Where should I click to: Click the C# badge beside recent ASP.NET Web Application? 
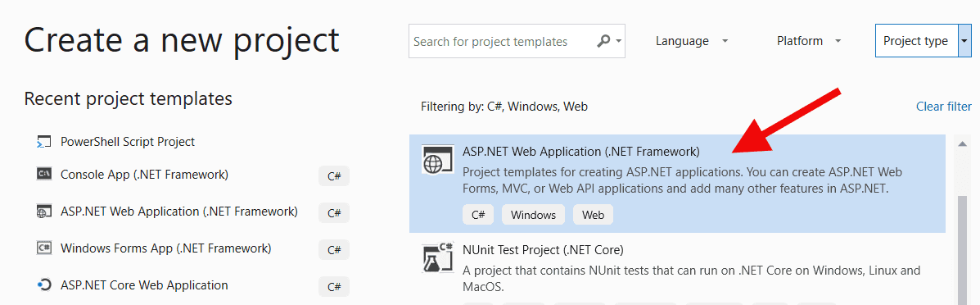[334, 213]
